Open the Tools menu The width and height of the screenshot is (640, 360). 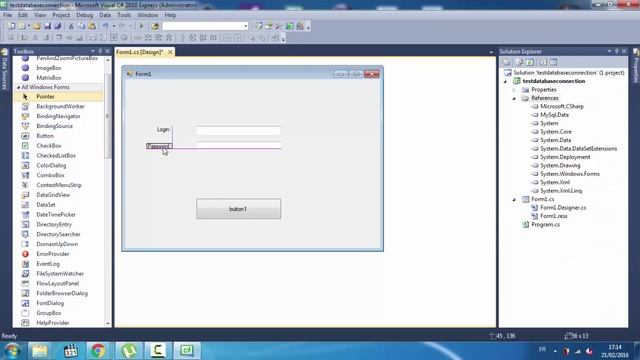click(124, 15)
